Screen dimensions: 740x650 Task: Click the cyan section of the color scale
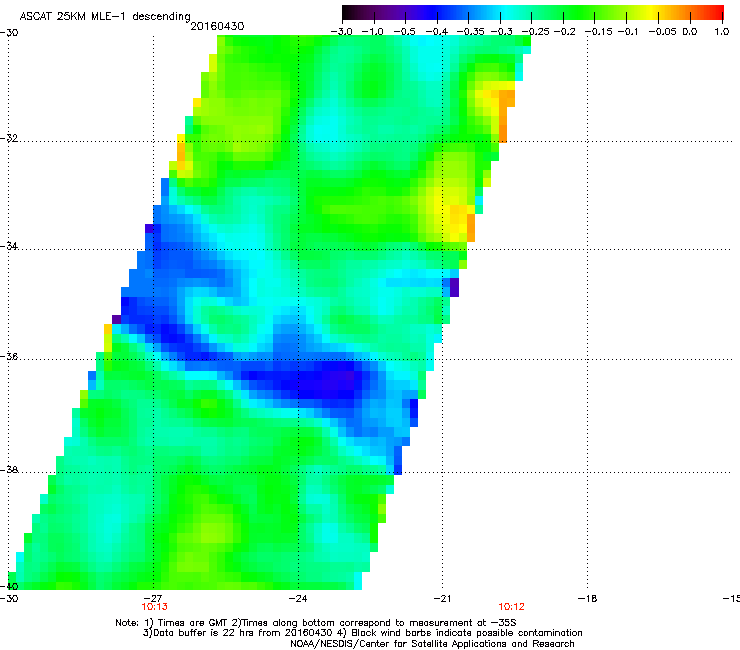pos(507,12)
